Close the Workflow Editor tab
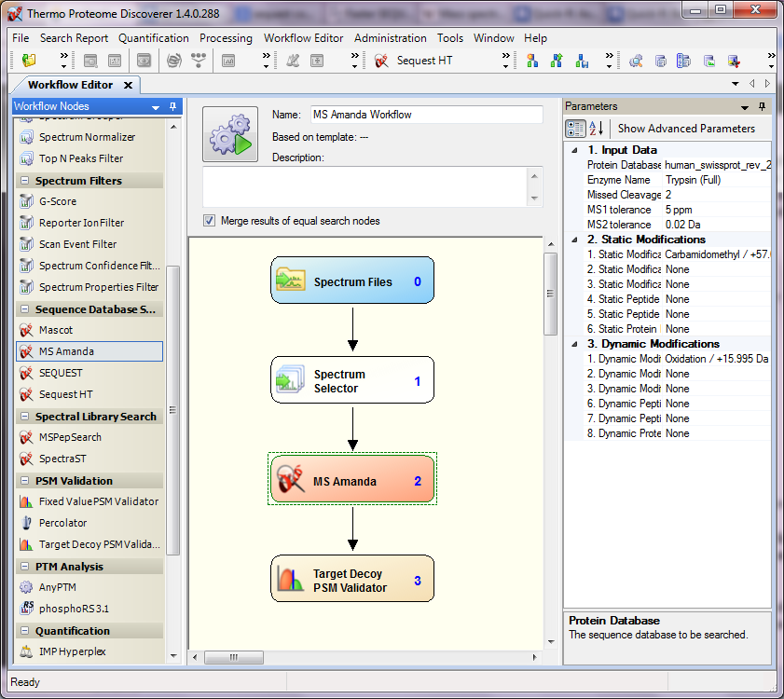 128,86
